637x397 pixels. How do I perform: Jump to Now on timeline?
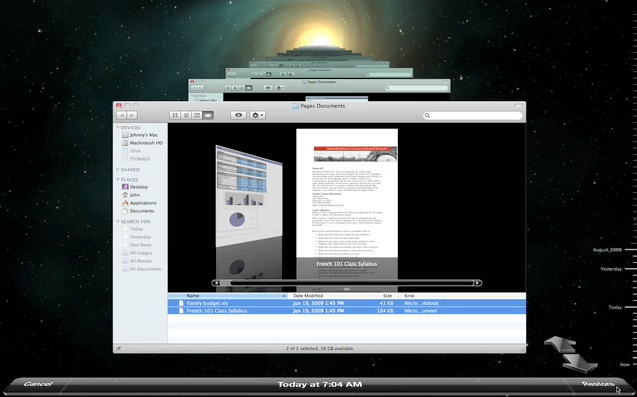625,364
